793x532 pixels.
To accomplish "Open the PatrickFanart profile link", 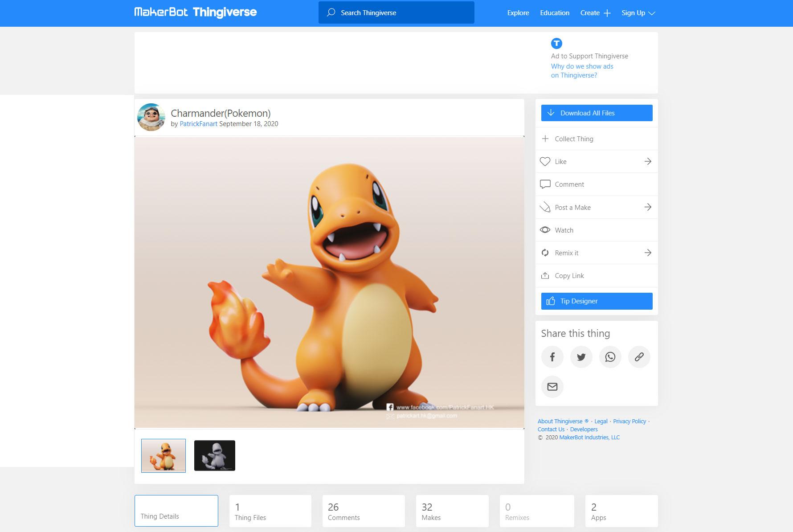I will tap(198, 124).
